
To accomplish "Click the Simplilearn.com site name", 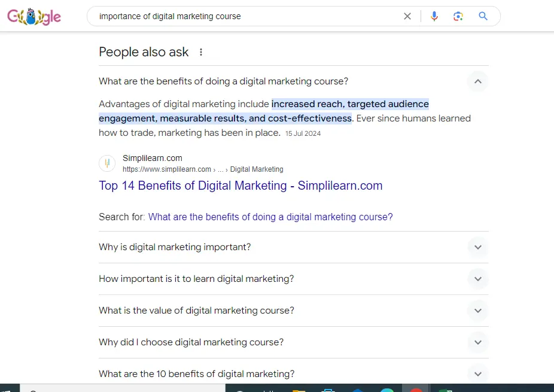I will [x=153, y=158].
